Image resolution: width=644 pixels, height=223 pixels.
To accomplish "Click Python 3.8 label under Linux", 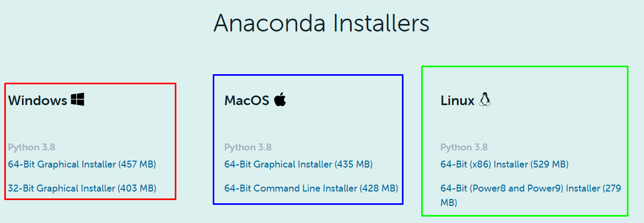I will [464, 147].
